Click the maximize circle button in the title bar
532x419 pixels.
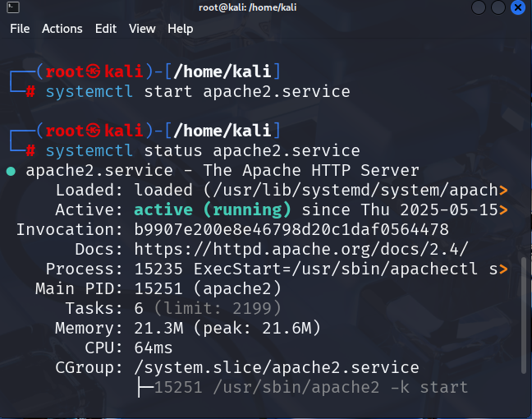click(498, 7)
